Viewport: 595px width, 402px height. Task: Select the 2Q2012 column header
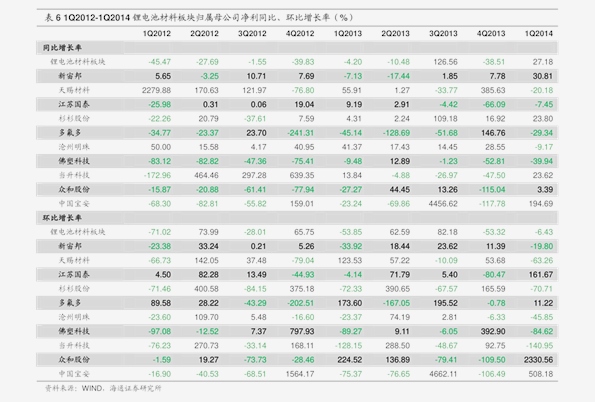point(205,34)
